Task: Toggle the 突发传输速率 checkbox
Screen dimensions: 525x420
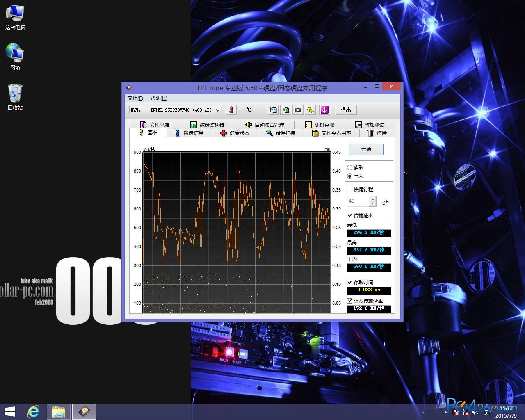Action: click(350, 301)
